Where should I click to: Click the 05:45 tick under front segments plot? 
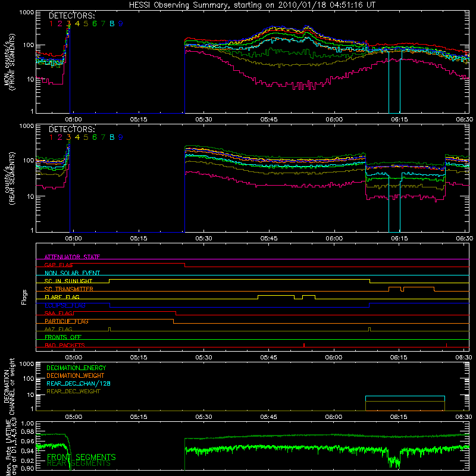click(x=269, y=120)
